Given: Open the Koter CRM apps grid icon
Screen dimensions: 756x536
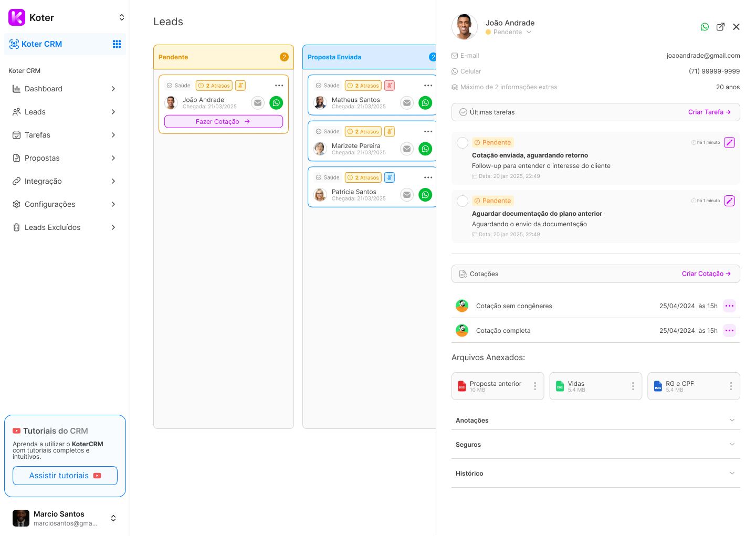Looking at the screenshot, I should coord(117,44).
